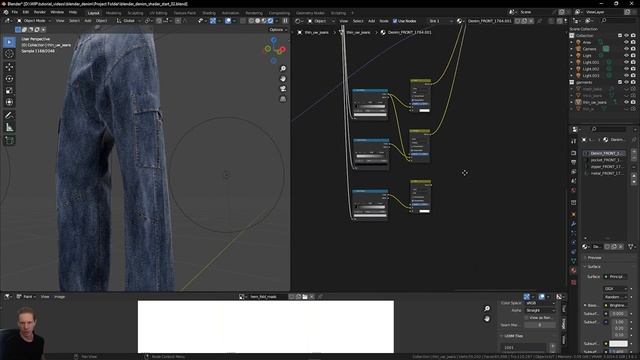Switch perspective/orthographic grid icon in viewport
This screenshot has width=640, height=360.
[283, 99]
